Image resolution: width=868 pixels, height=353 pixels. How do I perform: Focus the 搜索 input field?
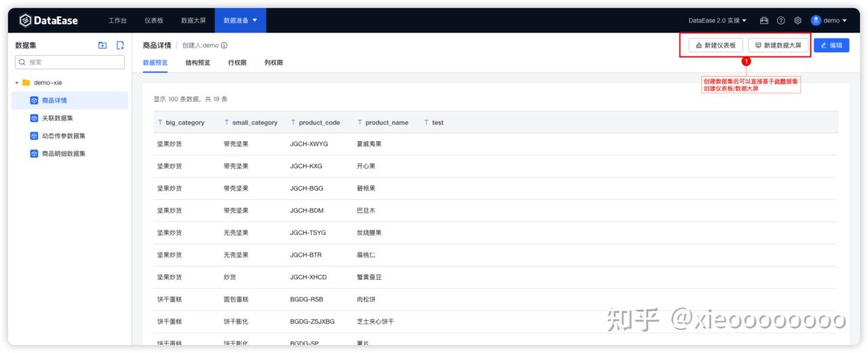70,62
